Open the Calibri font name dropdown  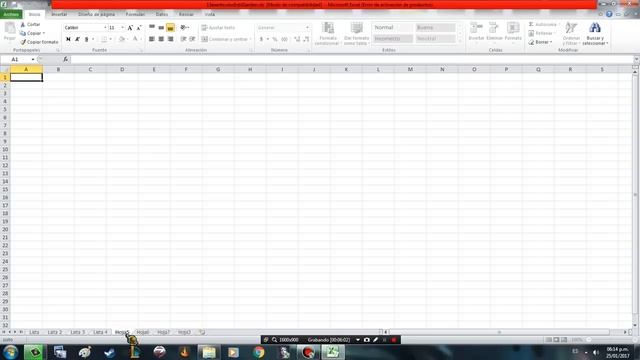coord(105,28)
